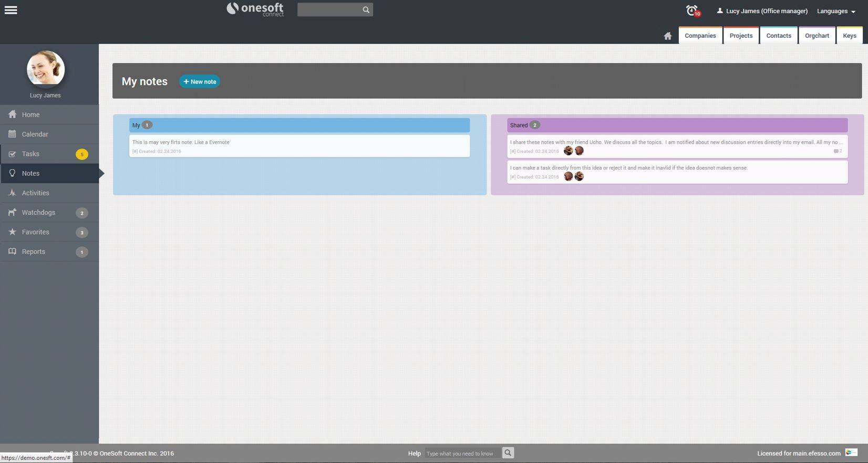This screenshot has height=463, width=868.
Task: Click the 'My notes' page title
Action: [144, 81]
